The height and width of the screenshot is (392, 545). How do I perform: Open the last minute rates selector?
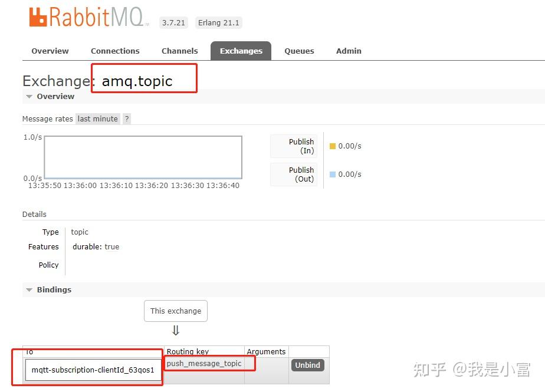[x=97, y=118]
